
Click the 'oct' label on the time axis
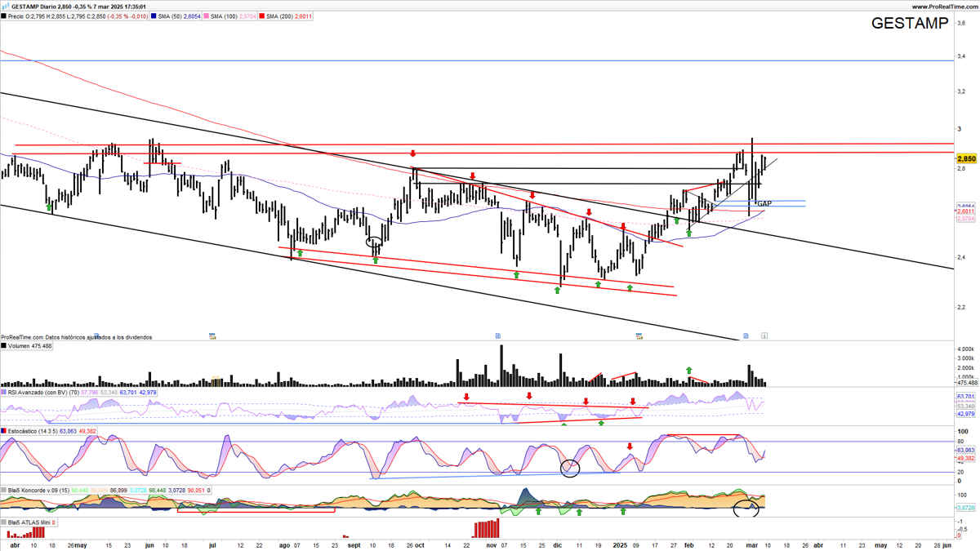point(419,544)
